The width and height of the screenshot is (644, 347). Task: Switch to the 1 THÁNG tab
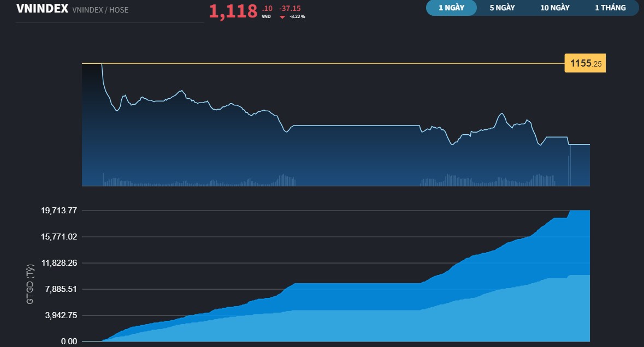610,8
